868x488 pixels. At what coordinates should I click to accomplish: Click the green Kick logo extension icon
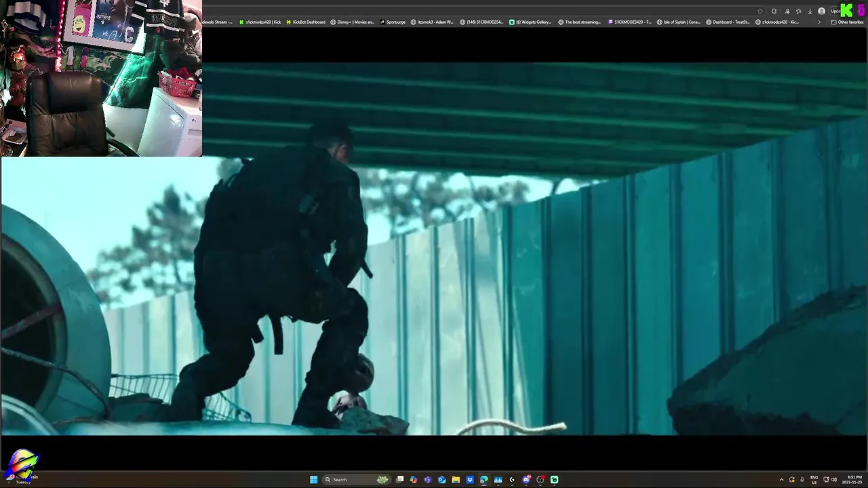coord(846,10)
